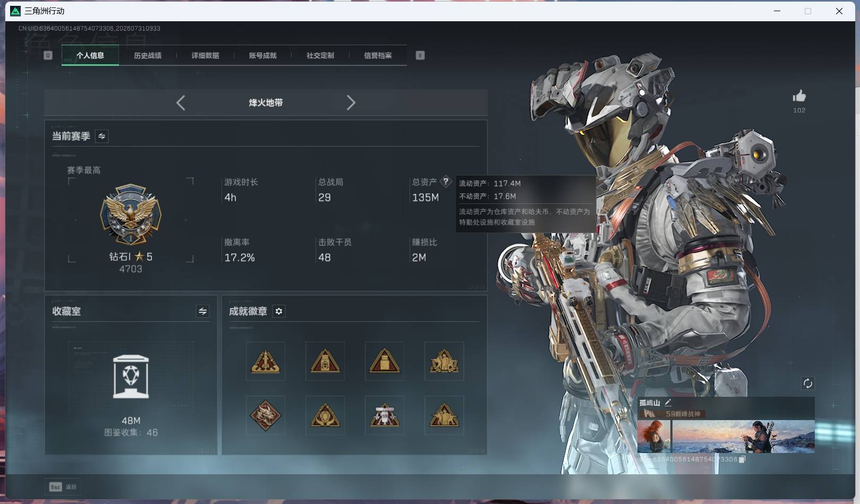
Task: Click the Q key previous-tab icon
Action: pyautogui.click(x=48, y=55)
